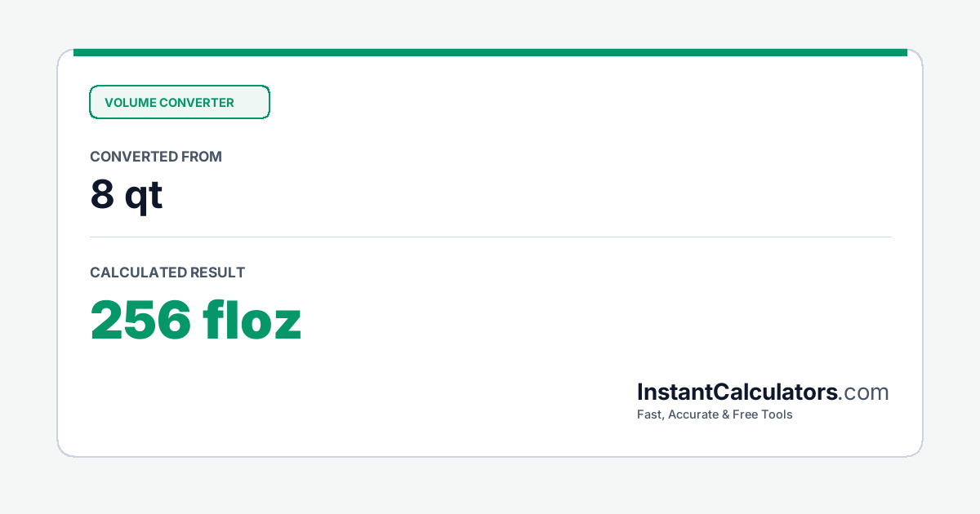Open the InstantCalculators.com link
The image size is (980, 514).
763,392
